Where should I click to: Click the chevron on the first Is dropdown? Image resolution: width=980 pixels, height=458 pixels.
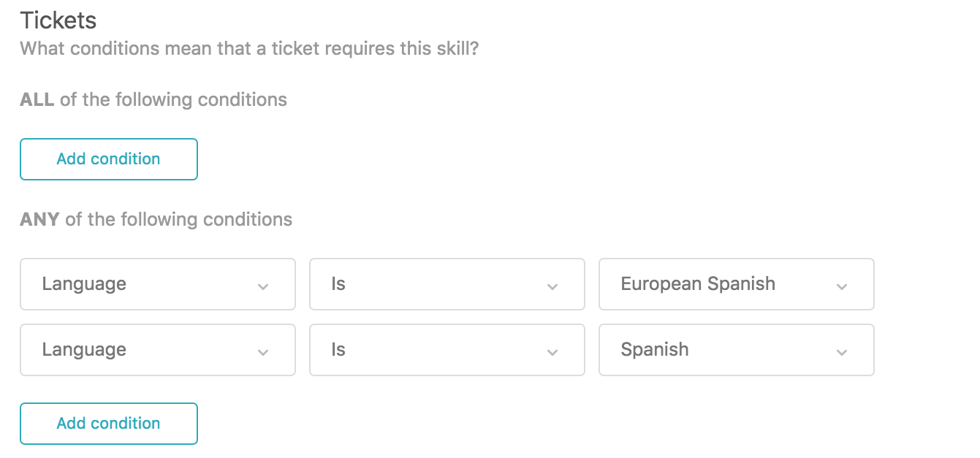[x=552, y=284]
